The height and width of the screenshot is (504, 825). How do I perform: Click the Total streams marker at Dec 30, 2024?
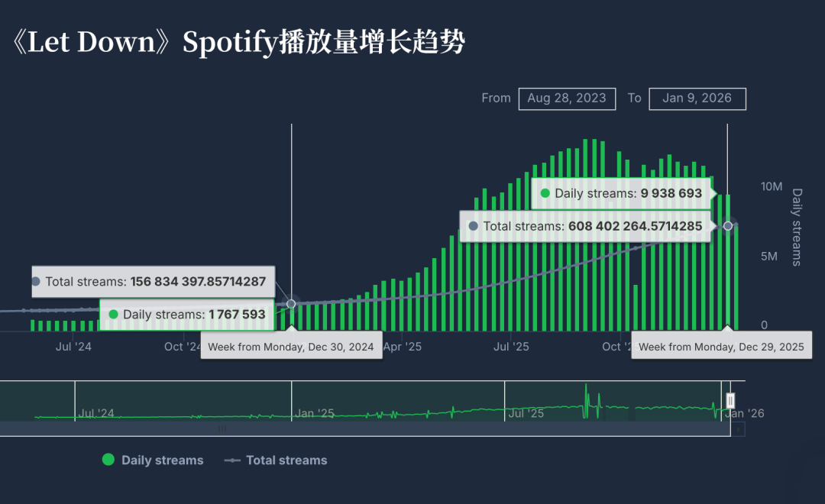(291, 303)
